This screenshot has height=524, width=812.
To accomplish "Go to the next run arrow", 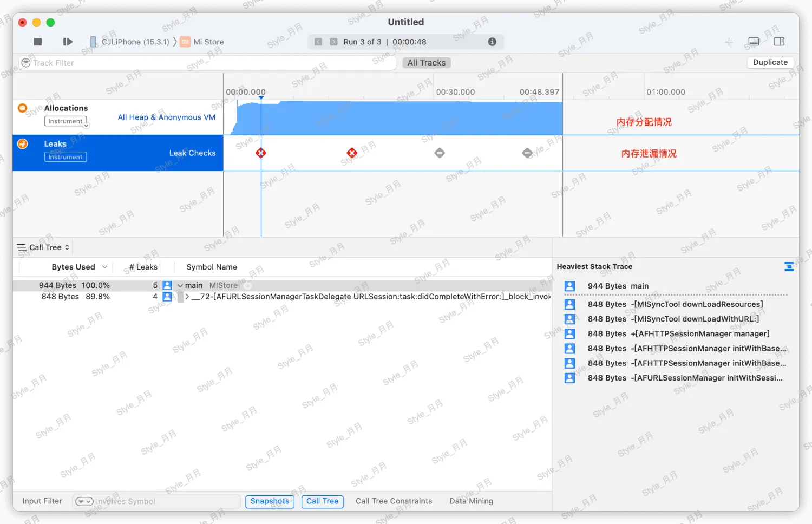I will pyautogui.click(x=333, y=42).
